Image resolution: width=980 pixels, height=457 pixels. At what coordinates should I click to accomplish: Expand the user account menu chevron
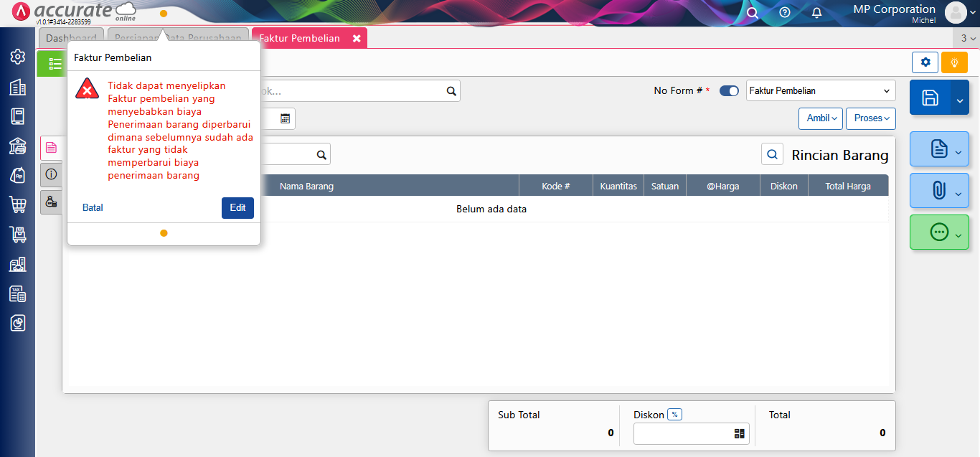coord(972,11)
